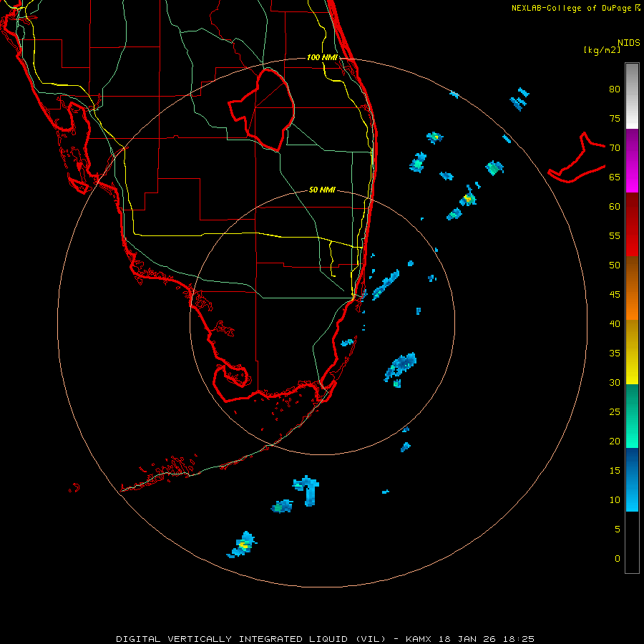This screenshot has width=644, height=644.
Task: Click the 100 NMI range ring label
Action: [322, 57]
